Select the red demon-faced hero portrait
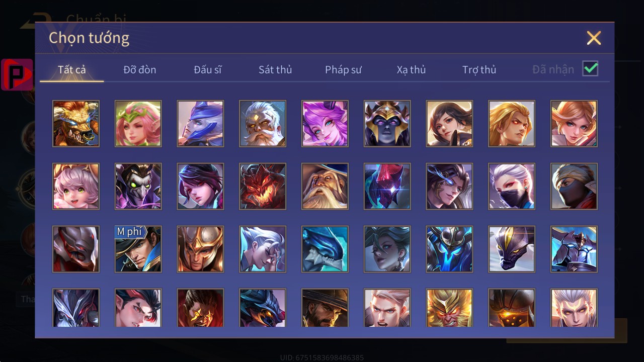This screenshot has width=644, height=362. tap(263, 186)
